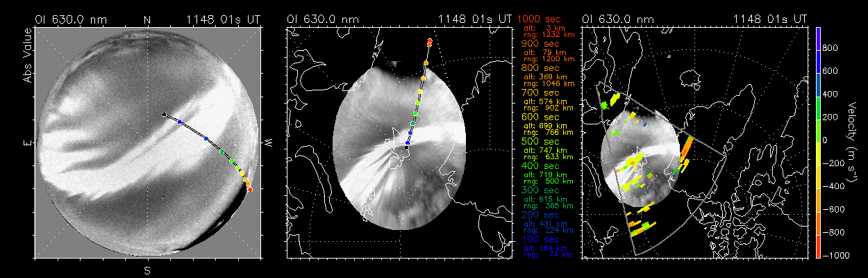Image resolution: width=868 pixels, height=278 pixels.
Task: Click the '600 sec' legend entry
Action: pyautogui.click(x=540, y=117)
